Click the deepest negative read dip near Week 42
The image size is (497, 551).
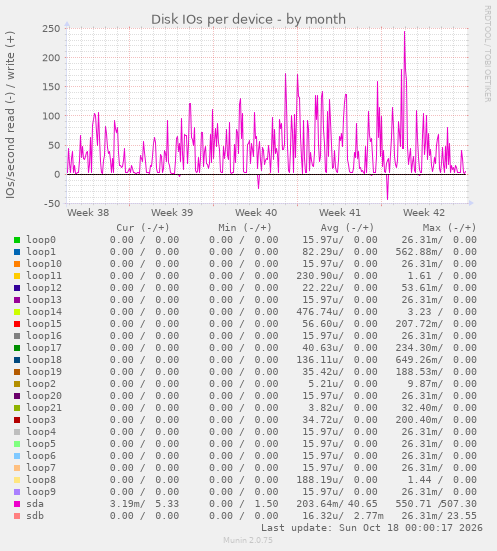click(387, 199)
